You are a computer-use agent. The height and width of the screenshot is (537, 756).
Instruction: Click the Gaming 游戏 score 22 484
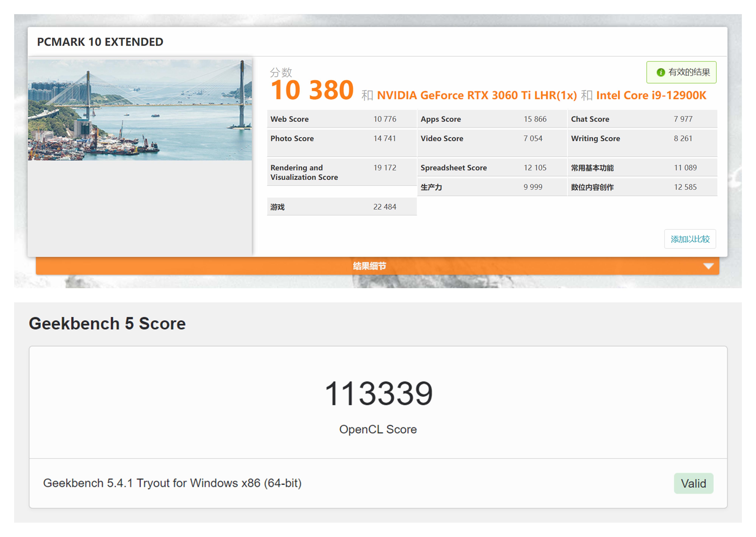coord(385,206)
